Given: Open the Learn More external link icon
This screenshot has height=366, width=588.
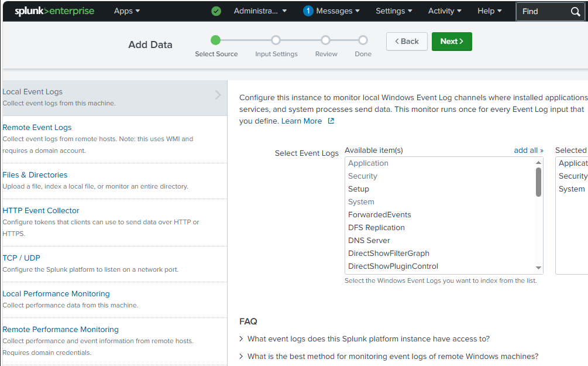Looking at the screenshot, I should 331,121.
